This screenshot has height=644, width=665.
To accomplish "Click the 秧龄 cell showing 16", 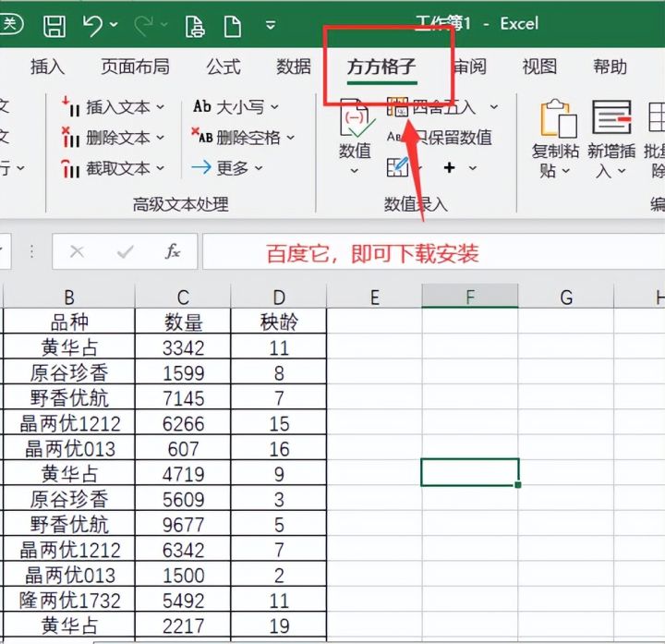I will click(279, 448).
